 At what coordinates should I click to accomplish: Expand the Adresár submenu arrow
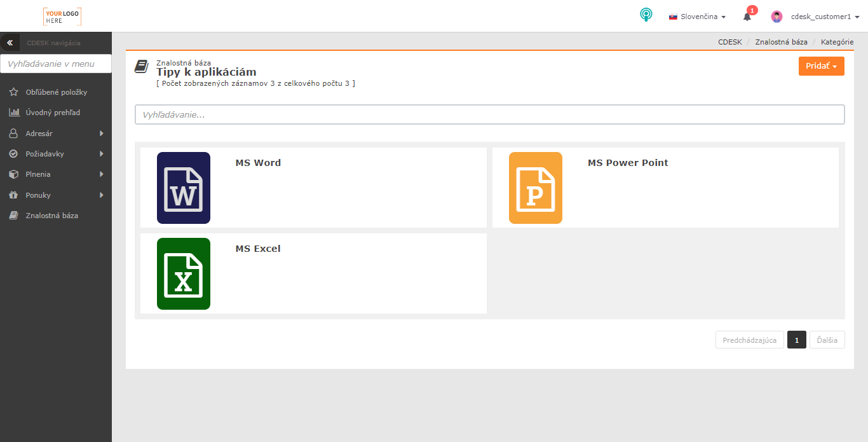coord(101,134)
